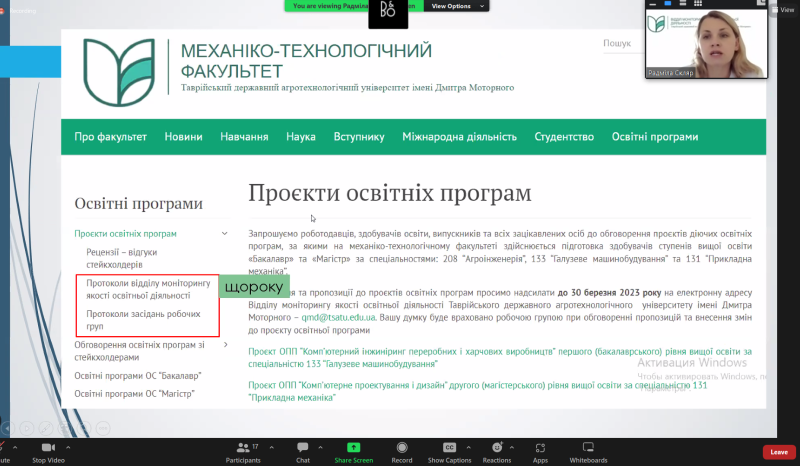This screenshot has height=466, width=800.
Task: Click the speaker's video thumbnail
Action: tap(706, 43)
